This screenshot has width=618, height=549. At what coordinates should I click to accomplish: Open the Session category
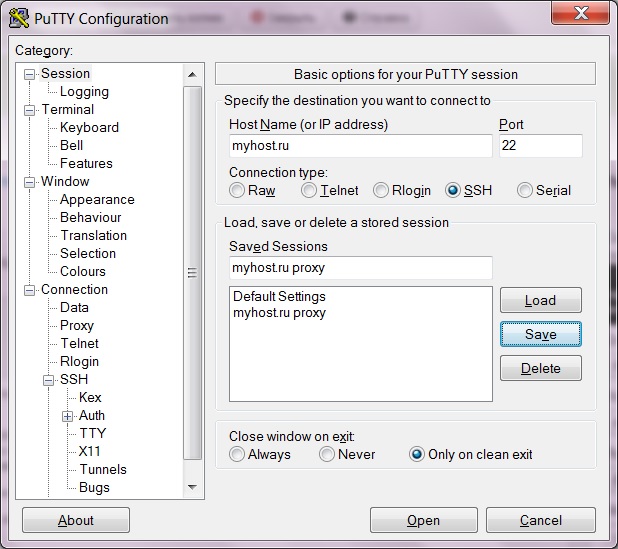(x=65, y=73)
